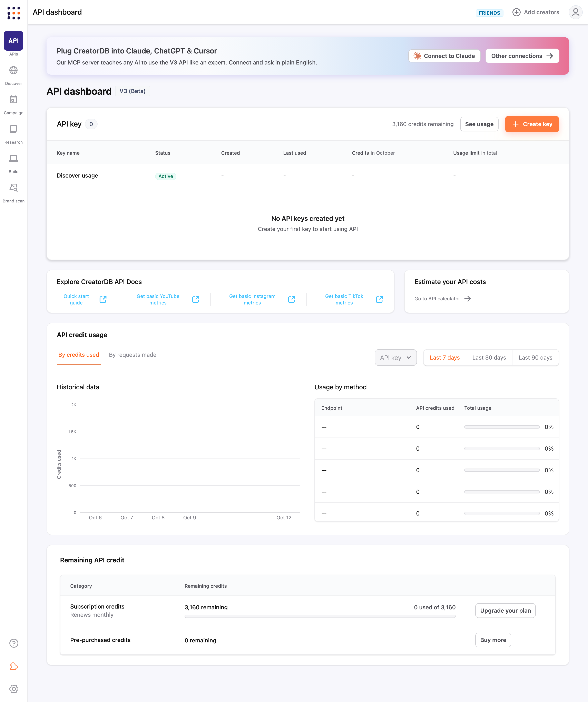Open the Build laptop icon
The width and height of the screenshot is (588, 702).
click(13, 158)
